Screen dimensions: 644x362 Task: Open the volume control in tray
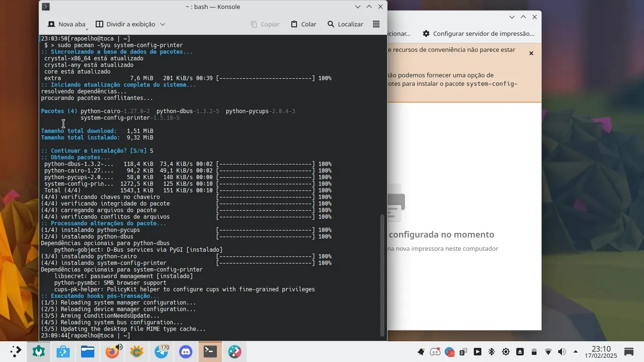(561, 352)
